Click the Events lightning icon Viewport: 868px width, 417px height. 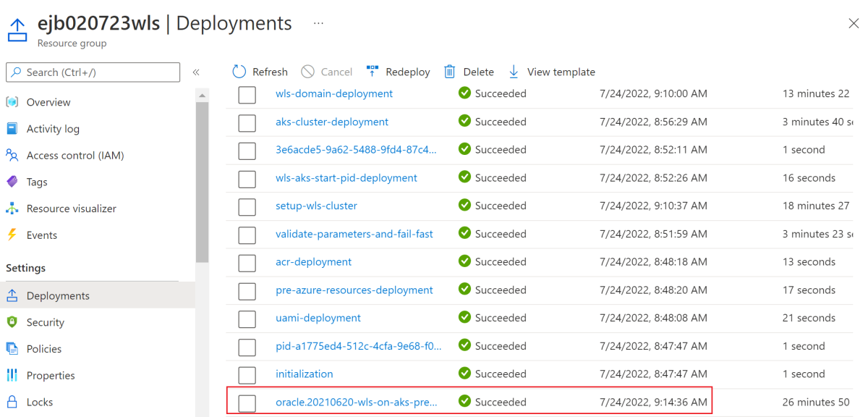pyautogui.click(x=12, y=235)
